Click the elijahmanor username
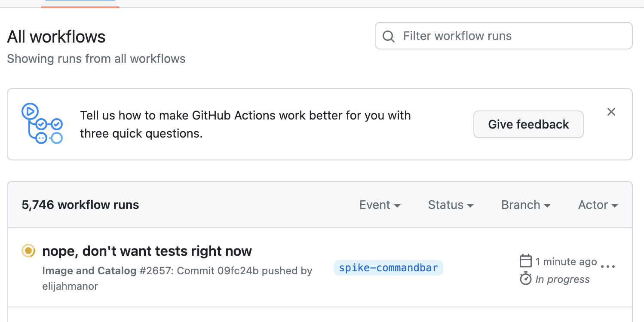This screenshot has width=644, height=322. 70,286
